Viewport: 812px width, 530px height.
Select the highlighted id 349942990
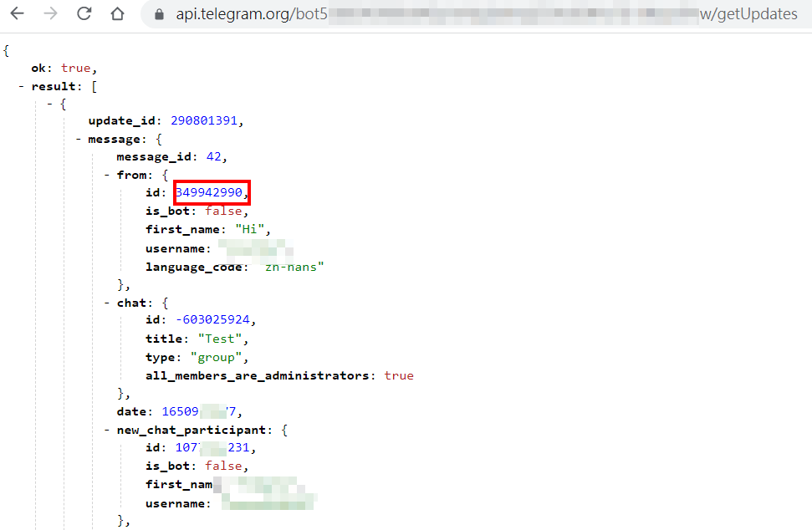(x=210, y=193)
